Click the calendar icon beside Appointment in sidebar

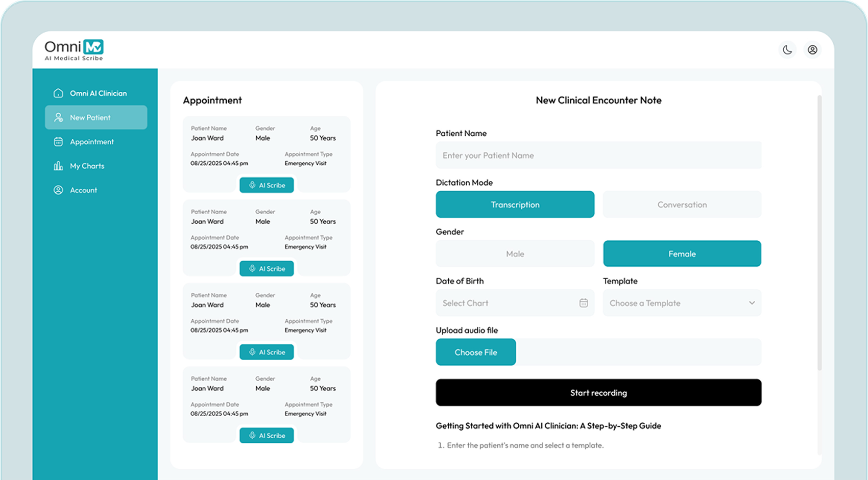coord(58,142)
